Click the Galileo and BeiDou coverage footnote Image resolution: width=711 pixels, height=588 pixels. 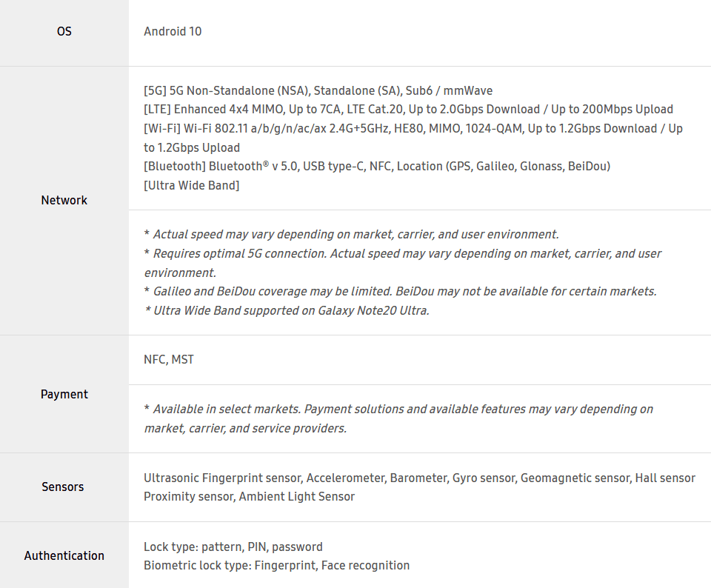point(400,291)
